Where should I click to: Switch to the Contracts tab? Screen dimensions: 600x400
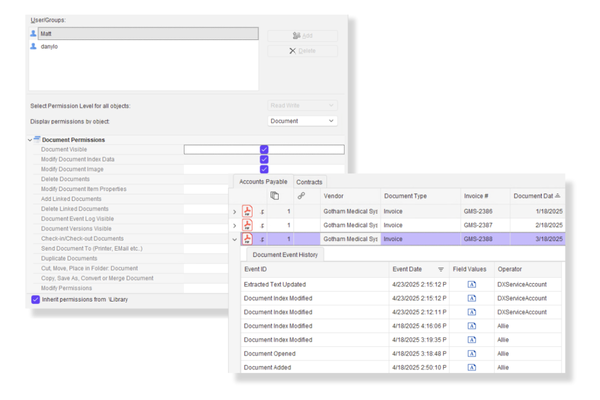click(309, 182)
